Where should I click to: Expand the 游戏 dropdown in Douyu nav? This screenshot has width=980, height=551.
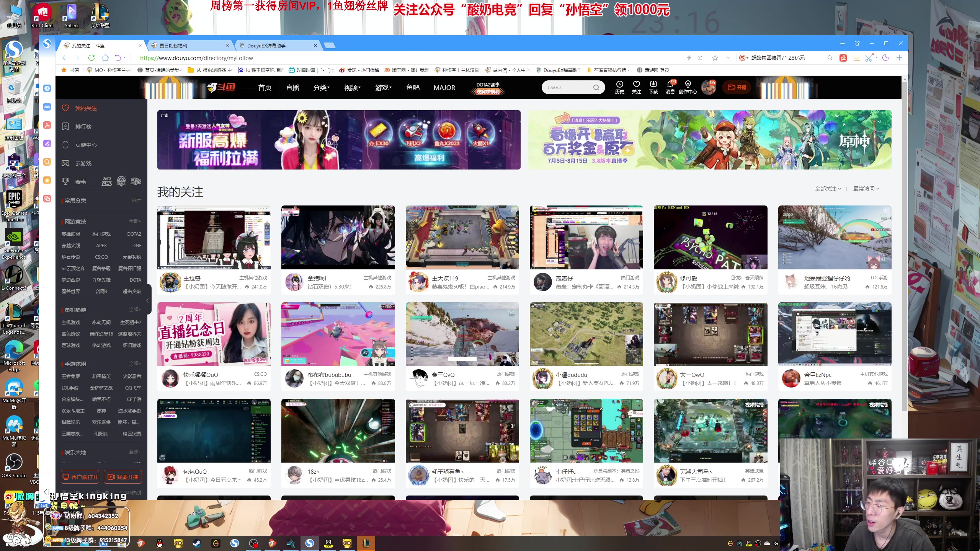[383, 88]
